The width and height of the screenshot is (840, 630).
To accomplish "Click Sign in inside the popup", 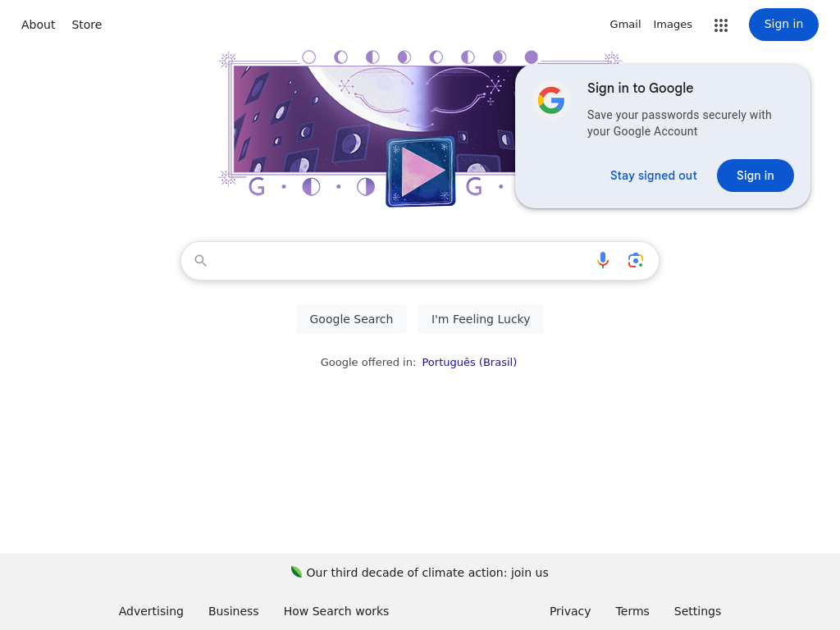I will [x=755, y=176].
